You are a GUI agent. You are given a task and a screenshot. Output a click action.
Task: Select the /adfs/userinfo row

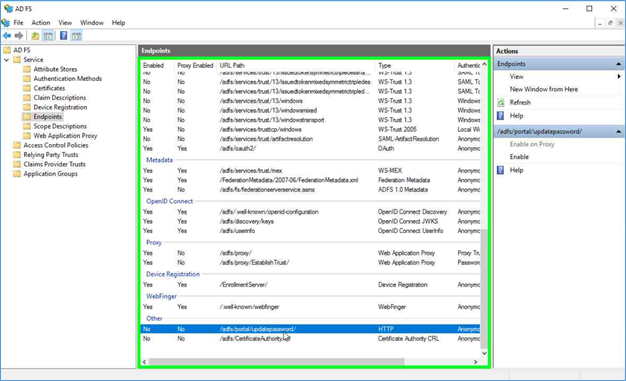click(310, 231)
